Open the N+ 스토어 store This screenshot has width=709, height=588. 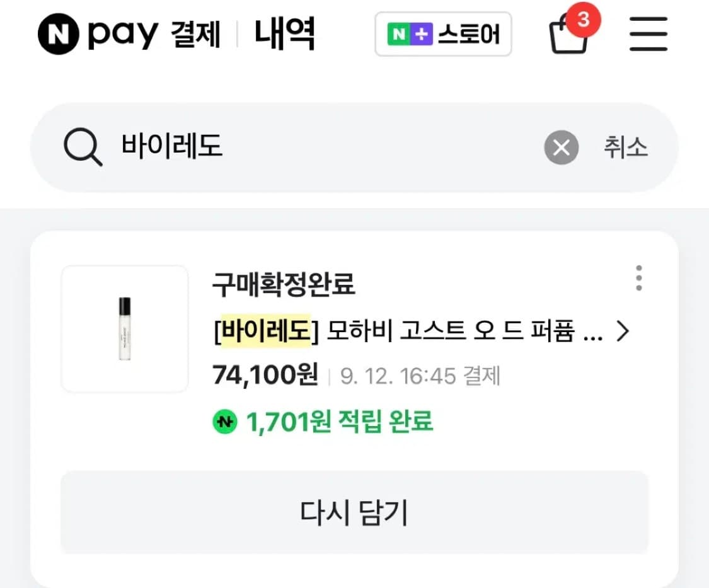443,35
